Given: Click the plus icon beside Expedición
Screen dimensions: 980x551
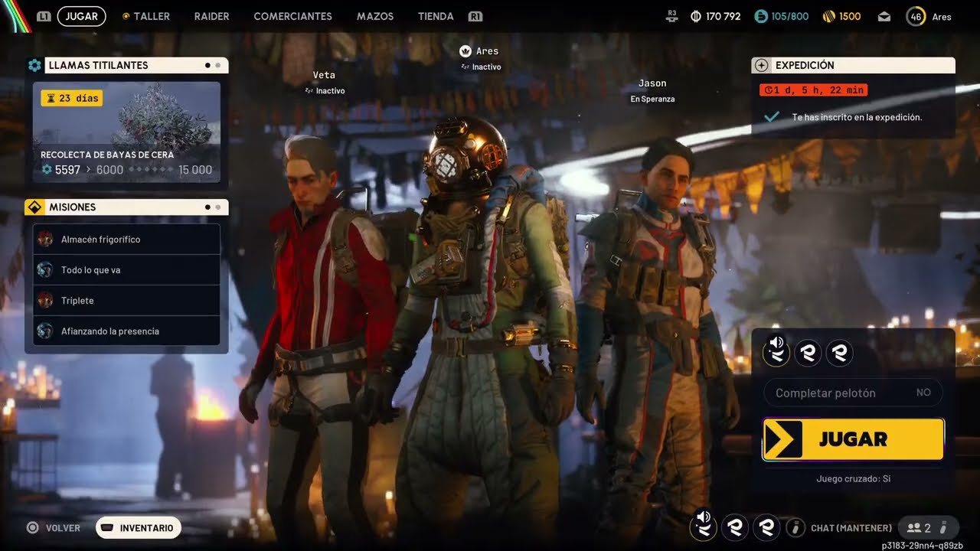Looking at the screenshot, I should click(x=761, y=65).
